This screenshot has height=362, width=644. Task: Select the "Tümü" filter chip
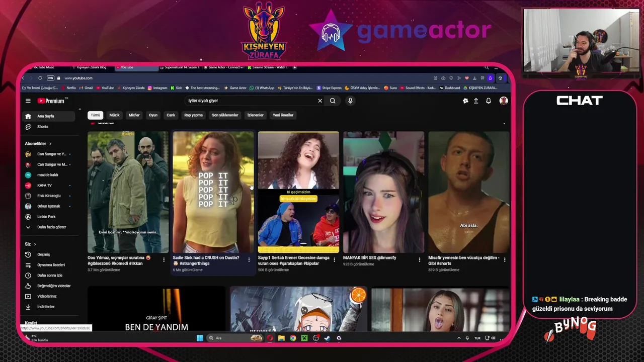96,115
